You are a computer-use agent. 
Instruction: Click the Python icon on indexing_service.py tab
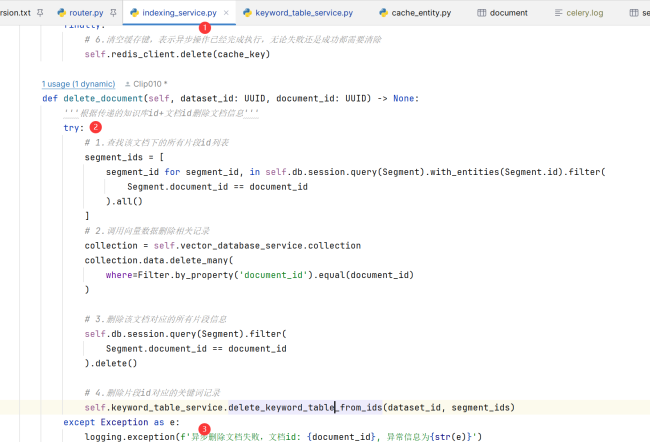click(x=134, y=13)
